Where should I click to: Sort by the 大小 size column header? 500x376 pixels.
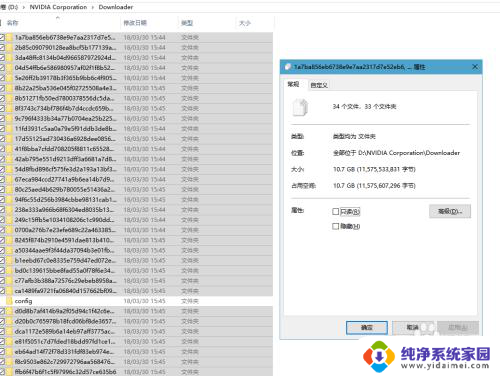245,23
